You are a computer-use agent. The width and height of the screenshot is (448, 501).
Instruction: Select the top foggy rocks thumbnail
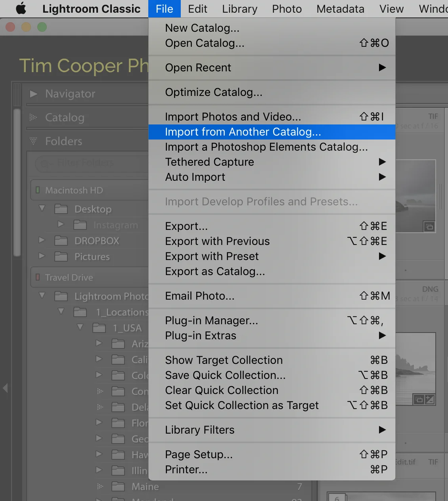point(415,196)
